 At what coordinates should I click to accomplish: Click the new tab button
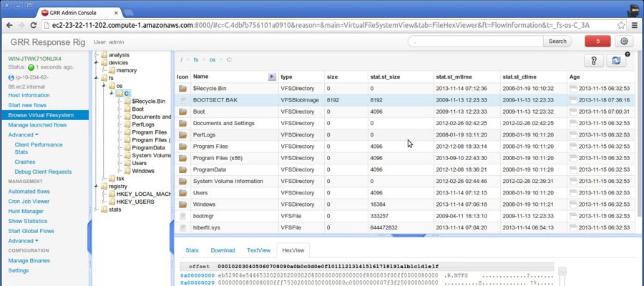tap(128, 12)
